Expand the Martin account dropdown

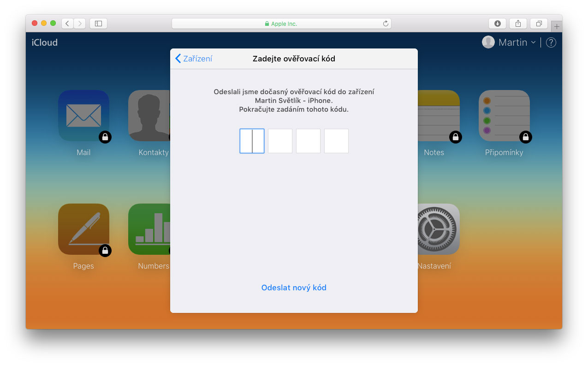click(x=509, y=42)
